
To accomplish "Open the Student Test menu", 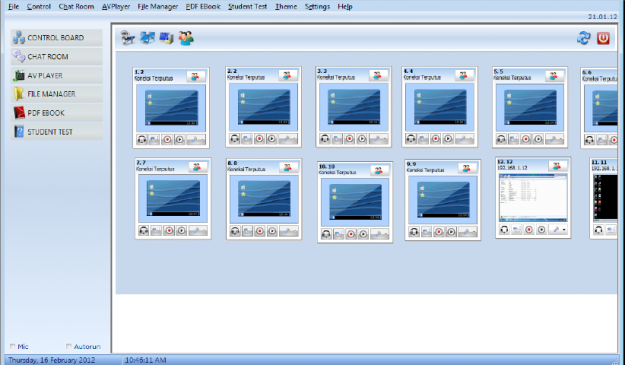I will coord(248,7).
